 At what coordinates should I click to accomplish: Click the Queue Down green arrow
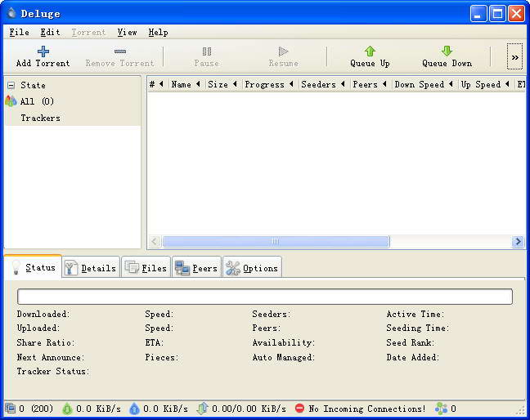pos(447,51)
